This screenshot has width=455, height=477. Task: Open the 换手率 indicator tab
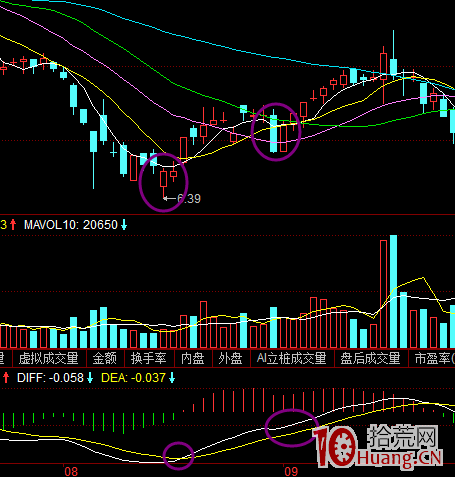click(149, 358)
